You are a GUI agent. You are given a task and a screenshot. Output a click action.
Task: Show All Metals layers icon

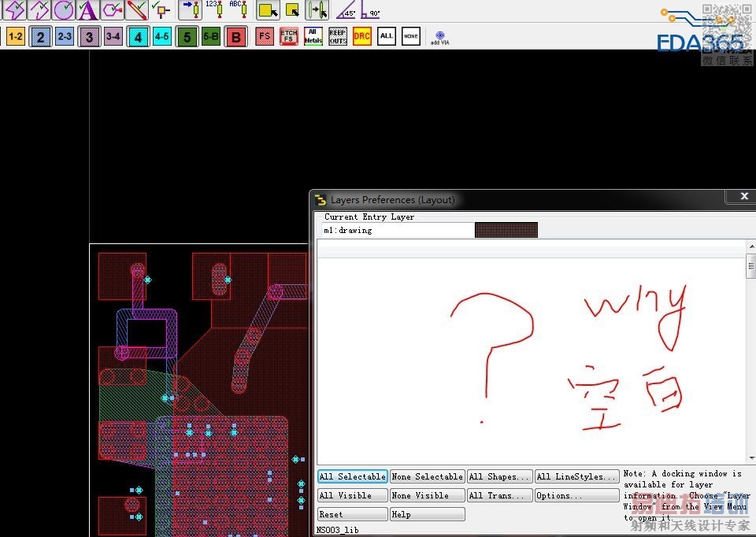pos(313,36)
